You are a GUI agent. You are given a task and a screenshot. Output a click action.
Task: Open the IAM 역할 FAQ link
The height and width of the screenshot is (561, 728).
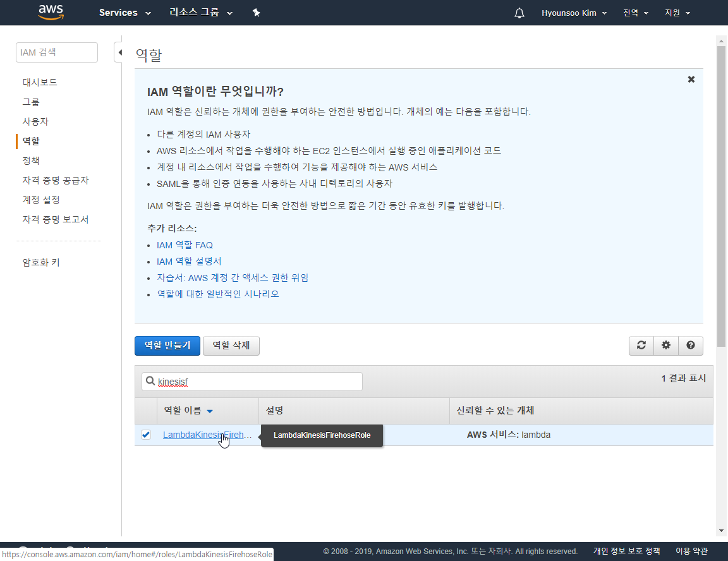tap(185, 245)
